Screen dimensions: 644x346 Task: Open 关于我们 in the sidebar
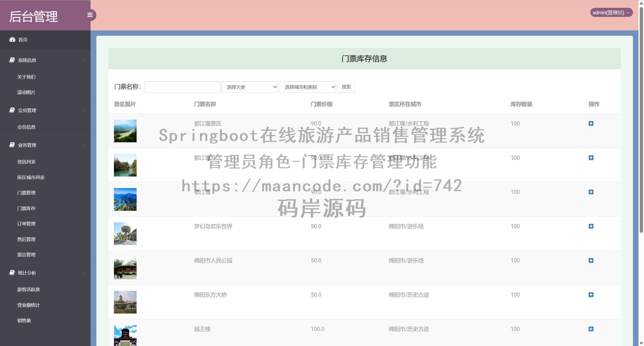click(x=26, y=77)
